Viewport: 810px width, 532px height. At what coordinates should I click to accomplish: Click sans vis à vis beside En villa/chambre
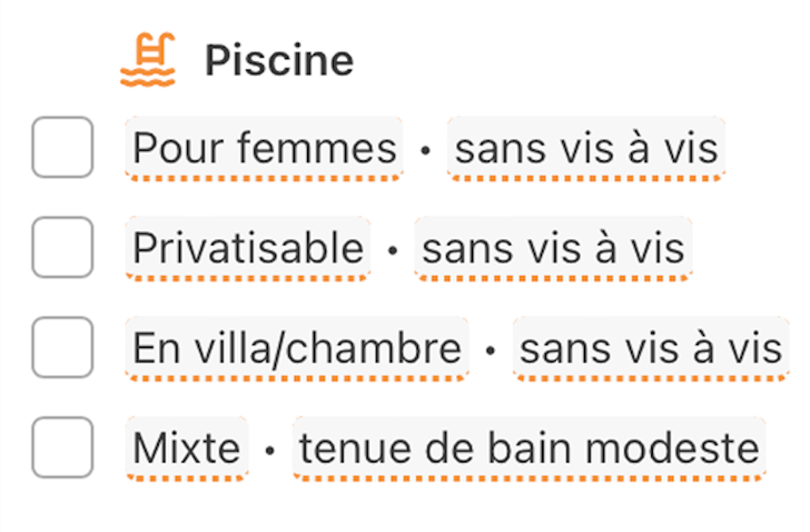[650, 348]
